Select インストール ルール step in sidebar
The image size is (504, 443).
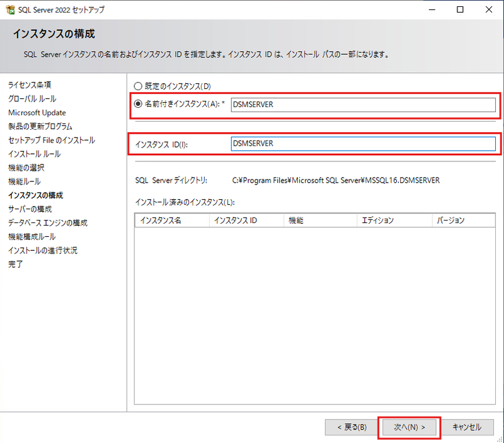click(35, 154)
